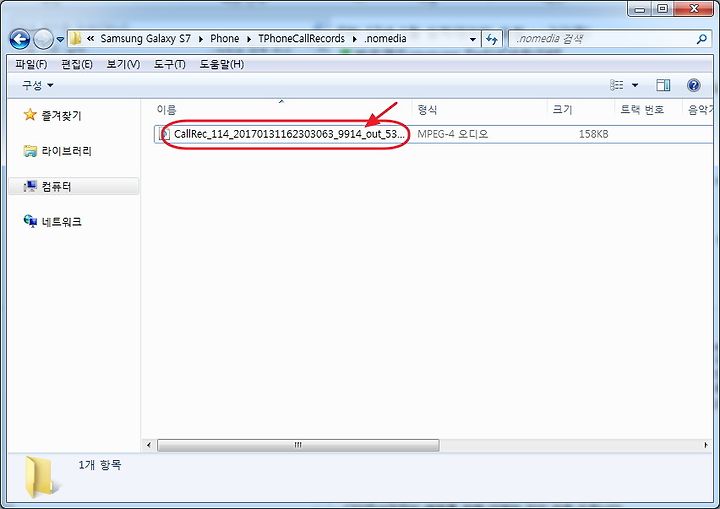
Task: Click the MPEG-4 오디오 type cell
Action: [x=452, y=134]
